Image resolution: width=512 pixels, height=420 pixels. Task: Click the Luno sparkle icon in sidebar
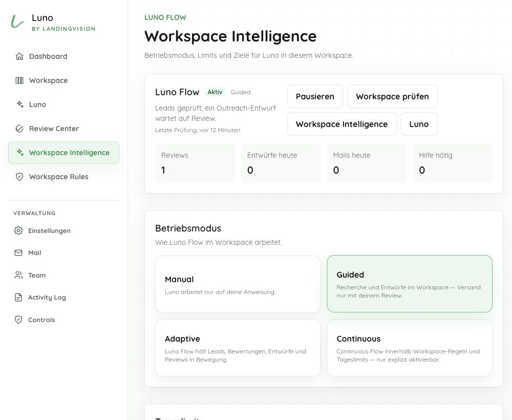(20, 104)
